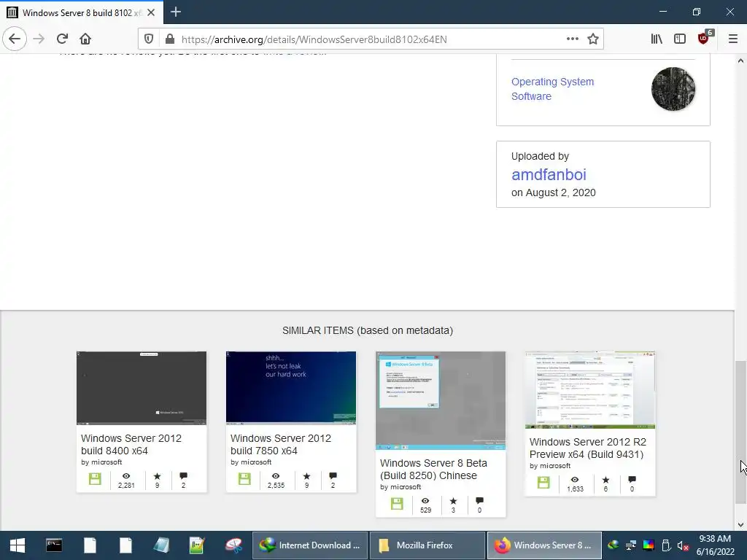Click title Windows Server 8 Beta (Build 8250) Chinese
Screen dimensions: 747x560
point(433,469)
